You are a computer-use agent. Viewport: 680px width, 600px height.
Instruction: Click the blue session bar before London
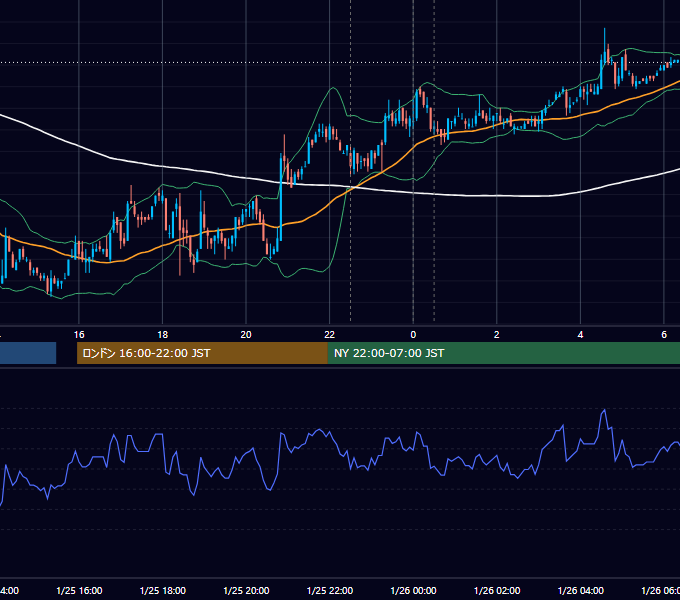pyautogui.click(x=28, y=353)
